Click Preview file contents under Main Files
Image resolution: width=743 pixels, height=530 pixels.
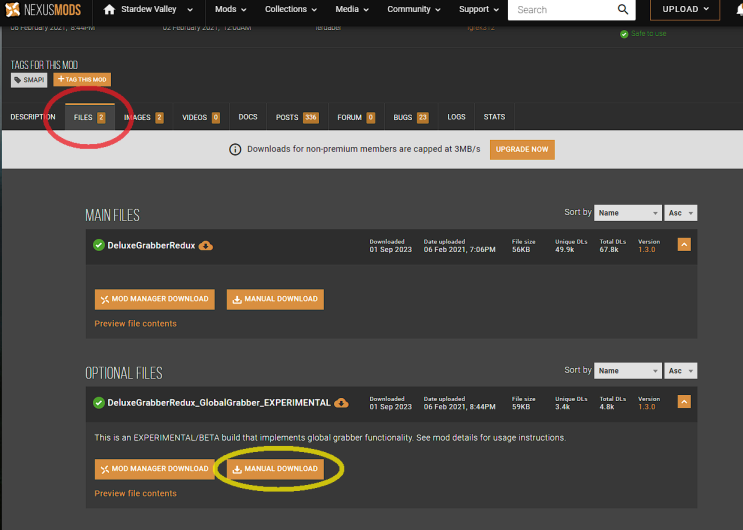tap(136, 324)
